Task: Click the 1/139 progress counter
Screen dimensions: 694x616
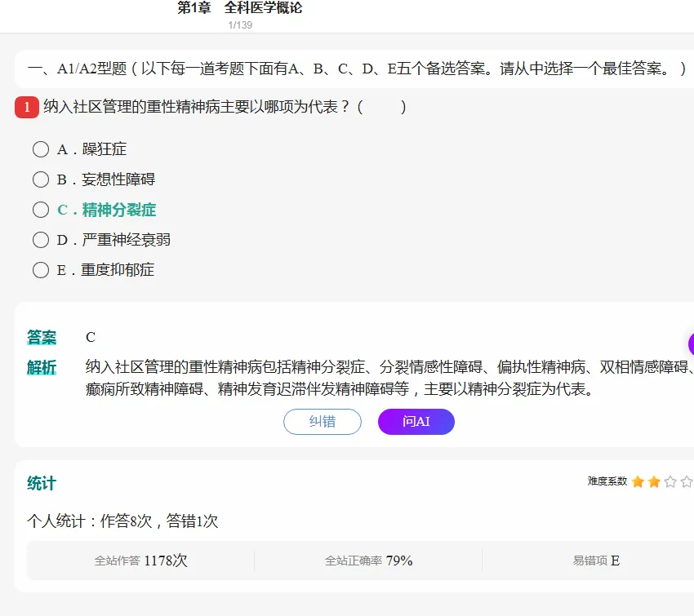Action: pyautogui.click(x=240, y=25)
